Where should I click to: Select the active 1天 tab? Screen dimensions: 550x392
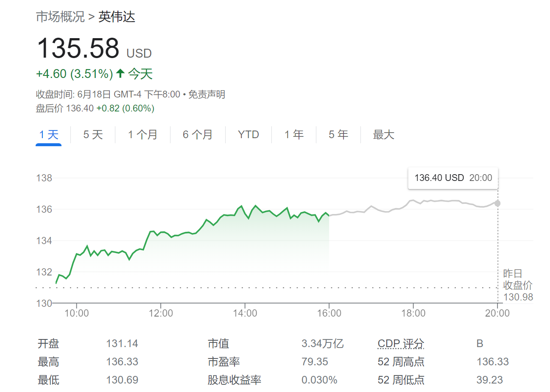(x=48, y=134)
